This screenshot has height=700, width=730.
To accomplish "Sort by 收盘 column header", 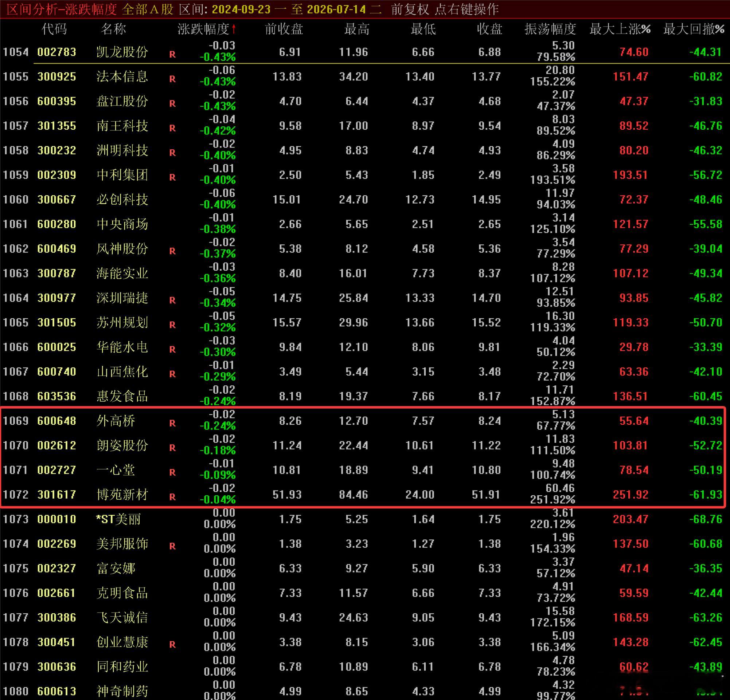I will click(489, 29).
